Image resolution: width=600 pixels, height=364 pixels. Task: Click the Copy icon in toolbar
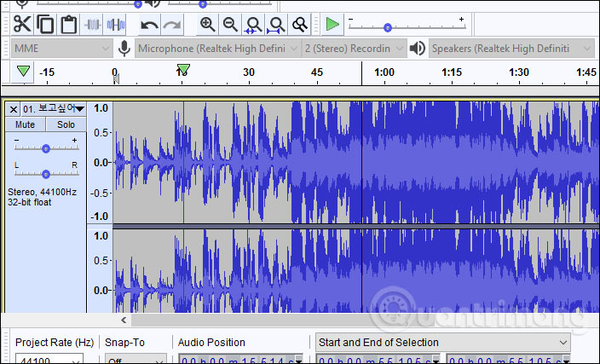[45, 24]
